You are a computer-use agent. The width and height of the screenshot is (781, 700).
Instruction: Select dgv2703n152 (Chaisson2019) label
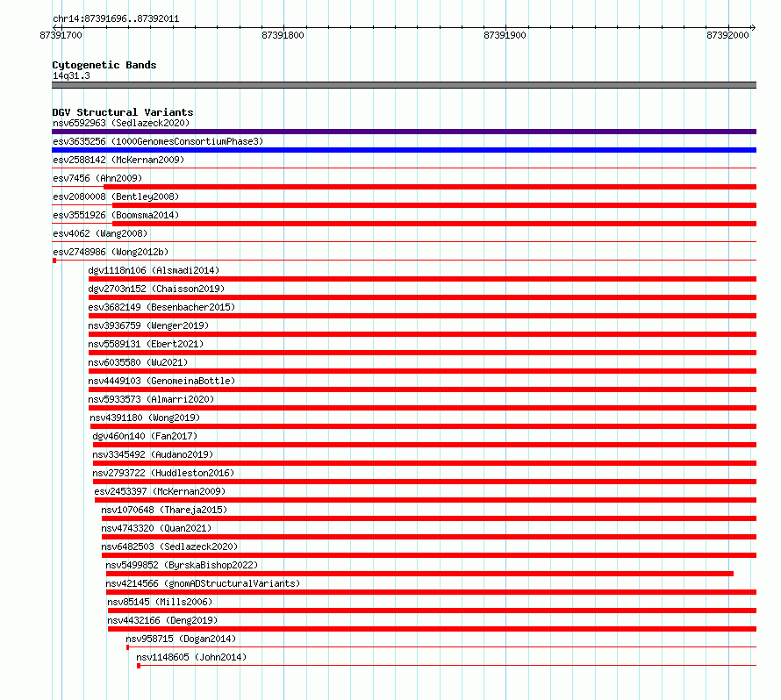tap(156, 289)
